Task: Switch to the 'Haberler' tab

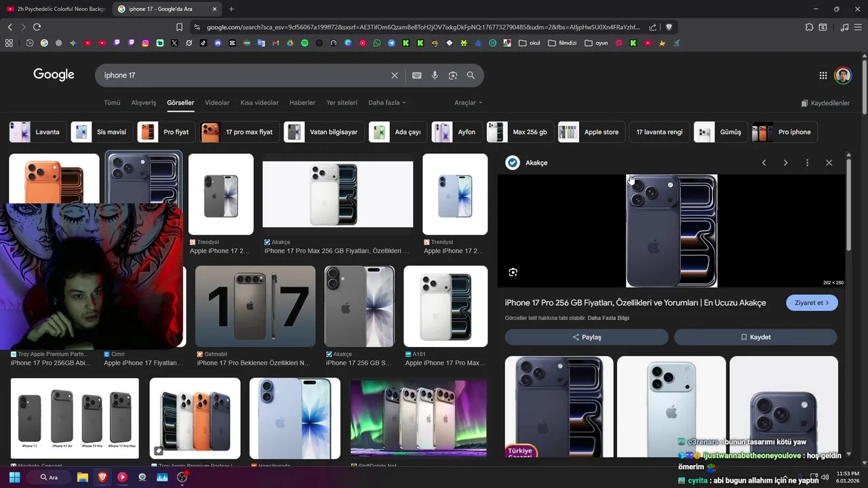Action: (302, 102)
